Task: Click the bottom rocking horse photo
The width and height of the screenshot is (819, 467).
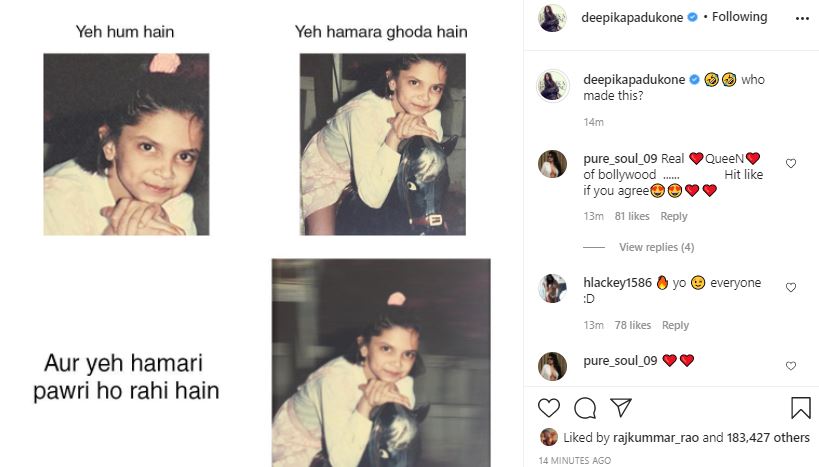Action: coord(381,363)
